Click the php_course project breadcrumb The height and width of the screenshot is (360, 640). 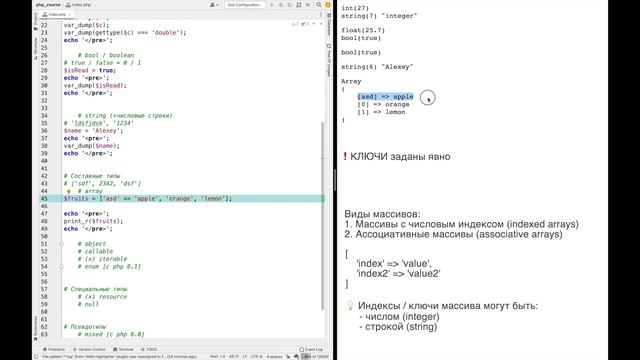(48, 5)
